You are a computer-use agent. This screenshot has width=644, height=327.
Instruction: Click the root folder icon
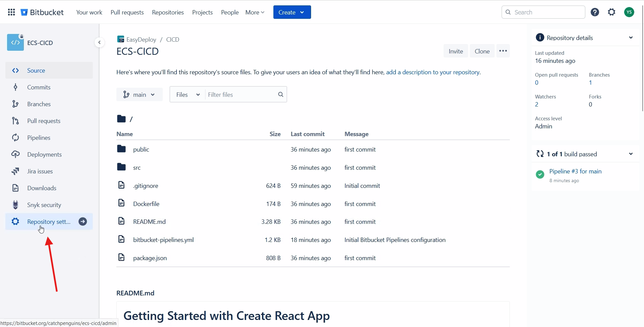121,119
